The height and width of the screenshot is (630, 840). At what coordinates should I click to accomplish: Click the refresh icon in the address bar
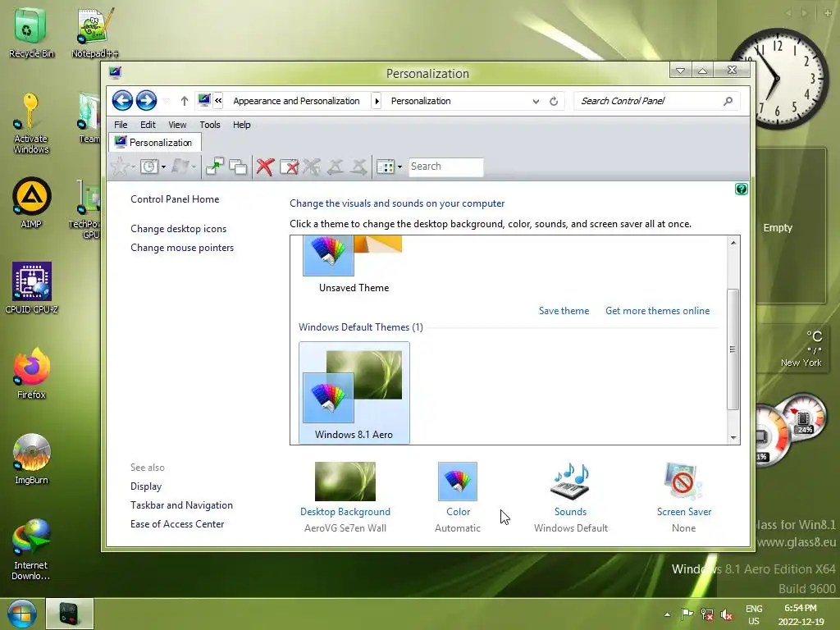(x=554, y=101)
